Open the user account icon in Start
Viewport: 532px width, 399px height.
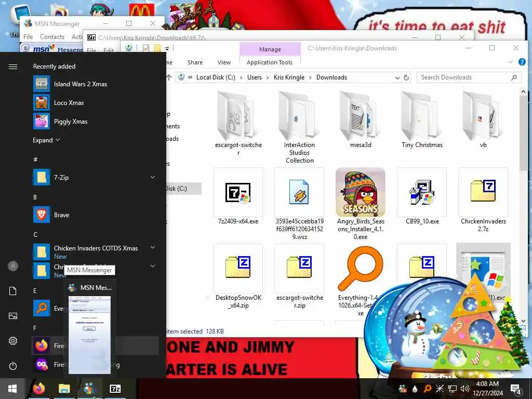pos(13,266)
